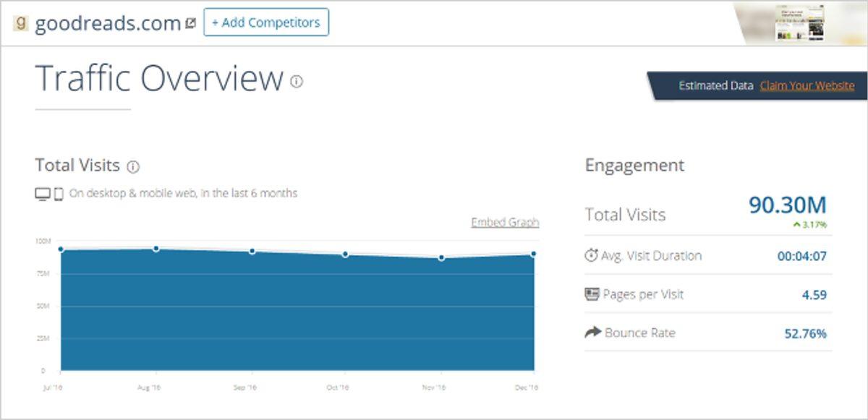Viewport: 868px width, 420px height.
Task: Select the Jul '16 data point
Action: (x=61, y=249)
